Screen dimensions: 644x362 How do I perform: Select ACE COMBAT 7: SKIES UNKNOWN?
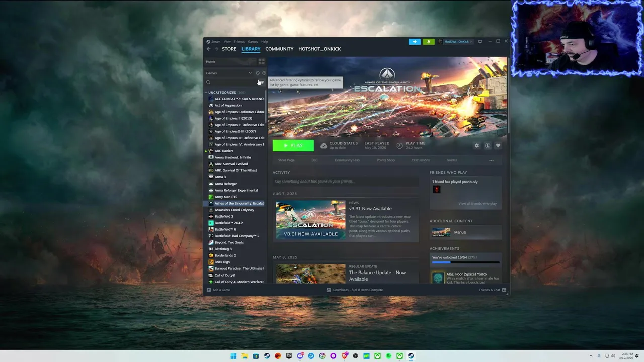click(236, 99)
